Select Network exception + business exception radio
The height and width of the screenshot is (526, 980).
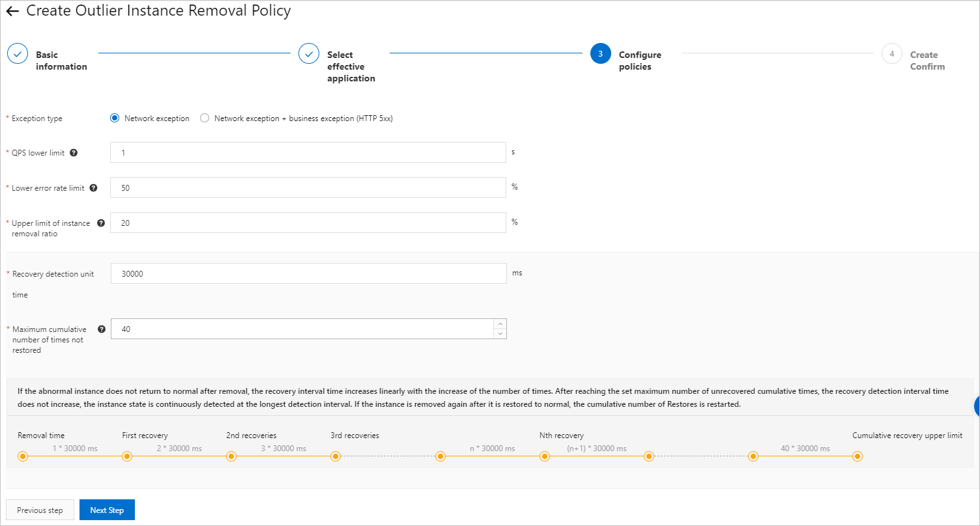click(x=205, y=118)
